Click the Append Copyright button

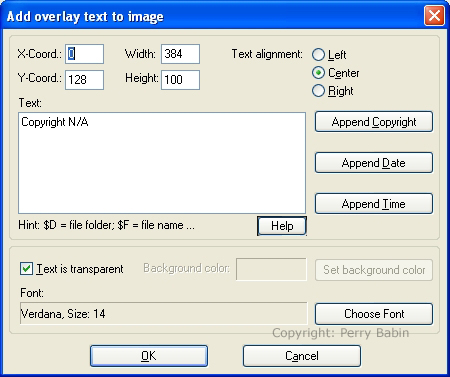(x=374, y=122)
